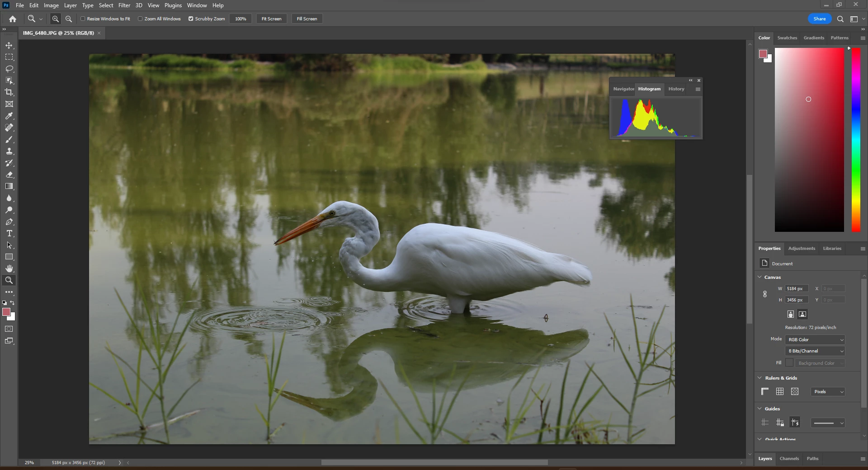Toggle rulers display in Properties
This screenshot has height=470, width=868.
[x=765, y=391]
